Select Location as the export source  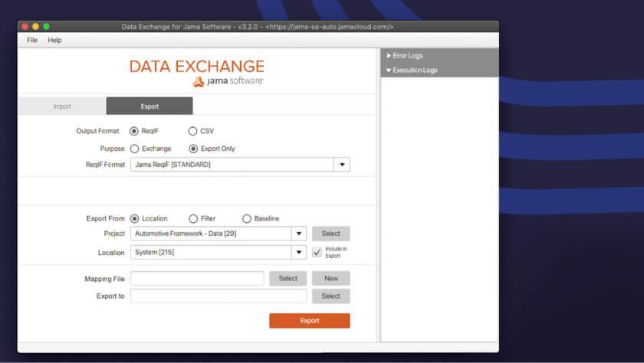[134, 218]
